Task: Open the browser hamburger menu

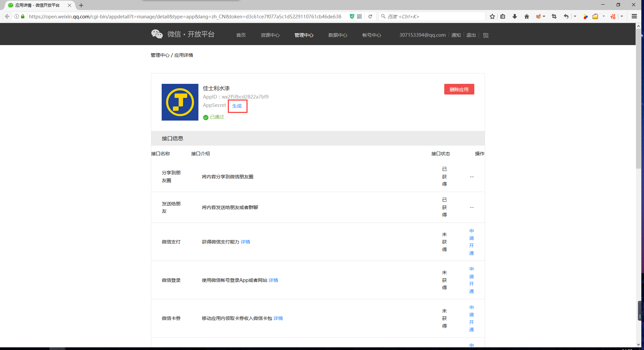Action: [x=634, y=16]
